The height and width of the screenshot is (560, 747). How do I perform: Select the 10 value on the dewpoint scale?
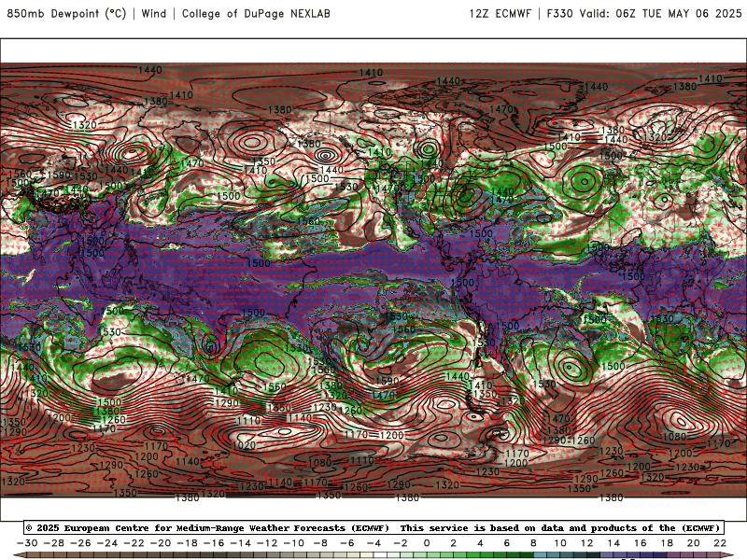560,543
